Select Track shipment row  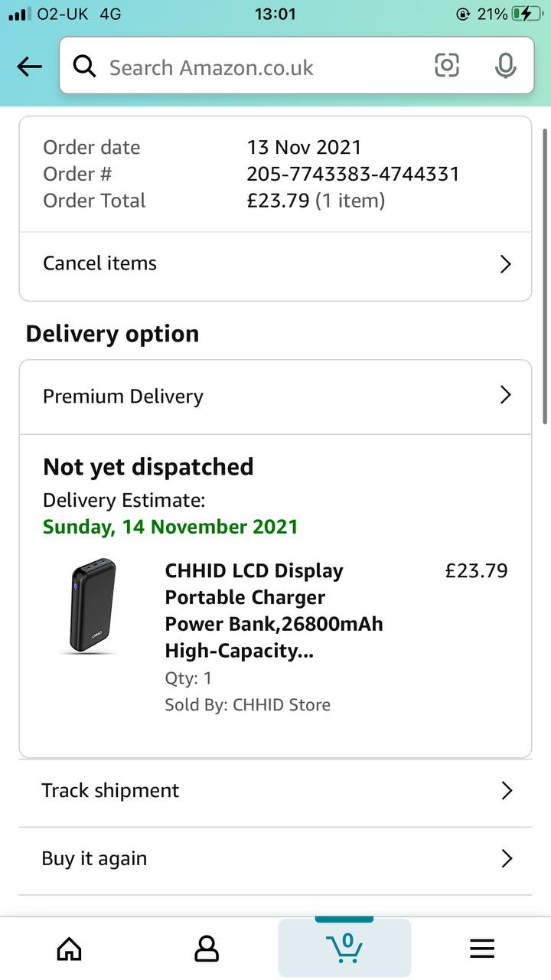pyautogui.click(x=230, y=791)
